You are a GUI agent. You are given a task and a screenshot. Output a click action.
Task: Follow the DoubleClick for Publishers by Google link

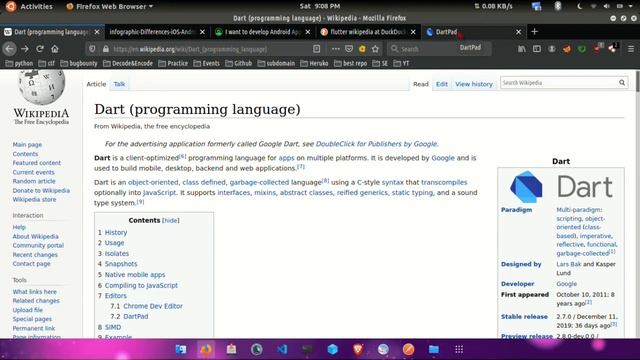click(x=376, y=144)
